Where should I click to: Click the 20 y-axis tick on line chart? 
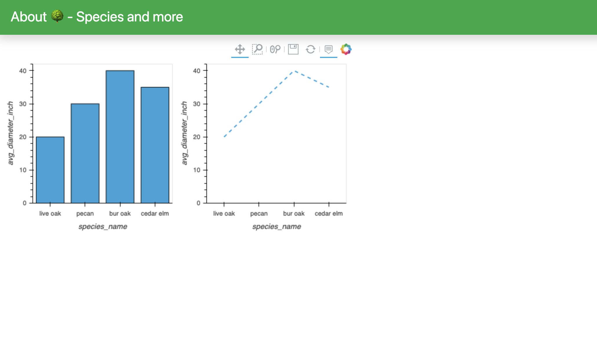click(x=197, y=137)
